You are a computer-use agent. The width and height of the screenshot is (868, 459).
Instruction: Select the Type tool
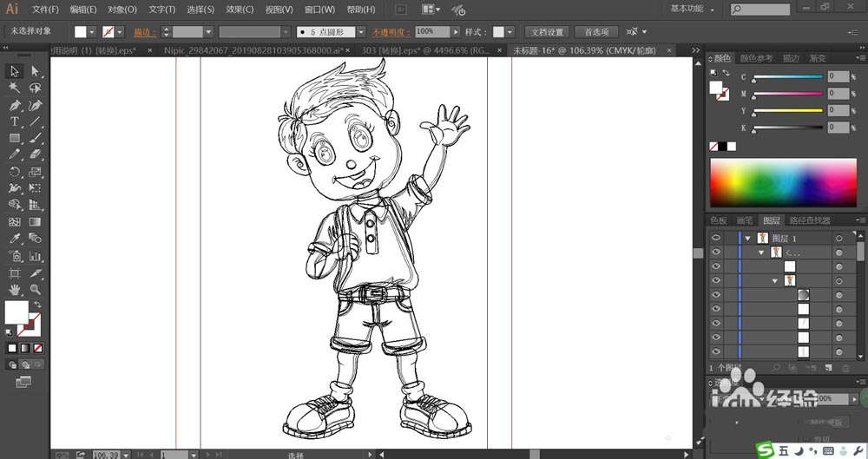[x=15, y=121]
